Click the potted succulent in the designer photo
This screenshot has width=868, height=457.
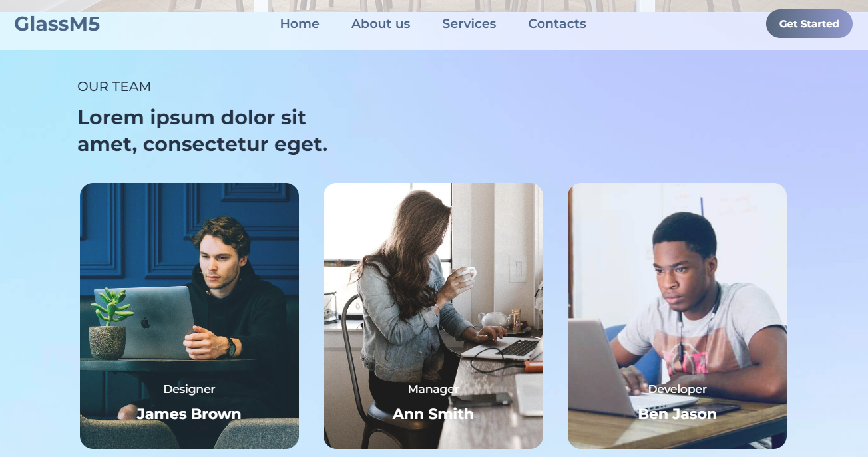[110, 324]
